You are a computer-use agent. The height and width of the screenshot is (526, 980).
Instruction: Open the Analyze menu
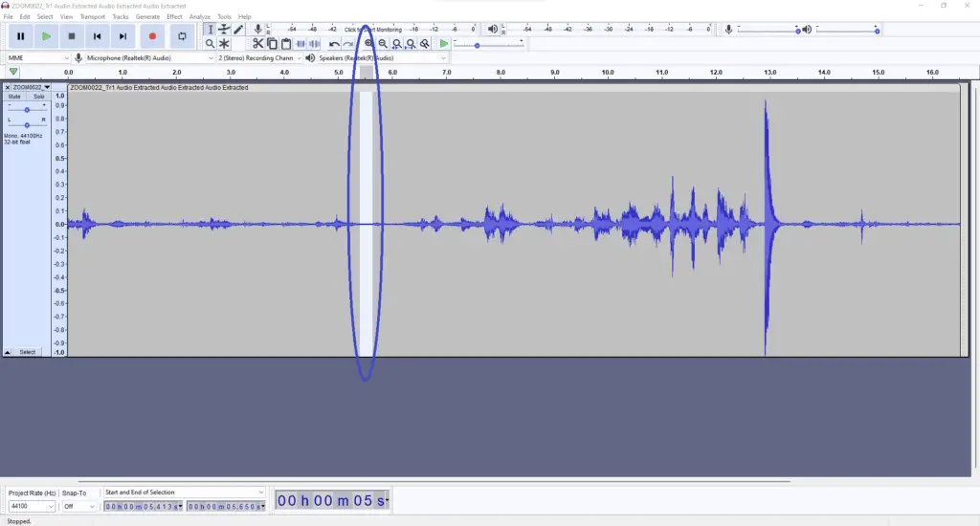coord(200,17)
